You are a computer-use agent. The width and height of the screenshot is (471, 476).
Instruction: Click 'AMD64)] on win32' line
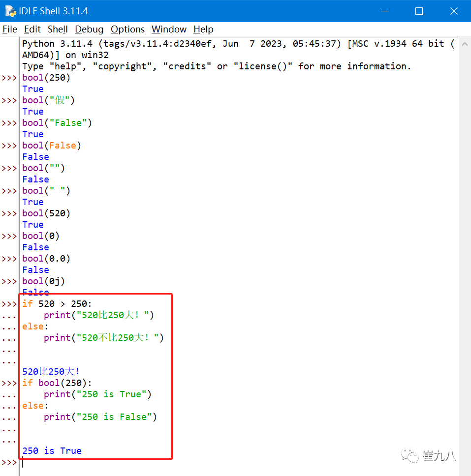tap(65, 55)
